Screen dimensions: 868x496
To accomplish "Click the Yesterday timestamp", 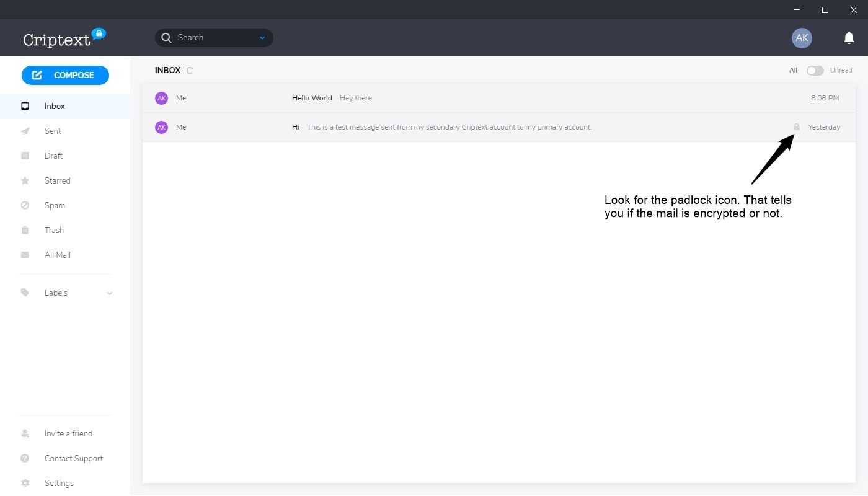I will tap(824, 127).
